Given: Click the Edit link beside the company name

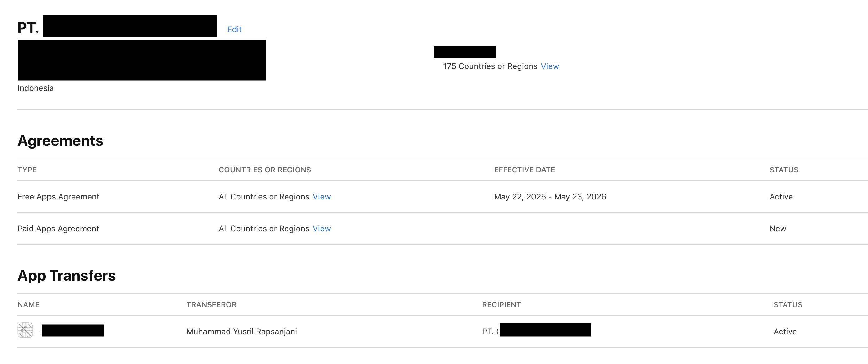Looking at the screenshot, I should coord(234,29).
